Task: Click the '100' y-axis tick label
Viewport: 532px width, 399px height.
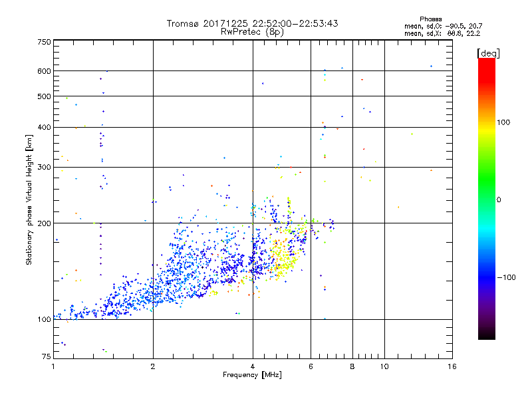Action: tap(44, 320)
